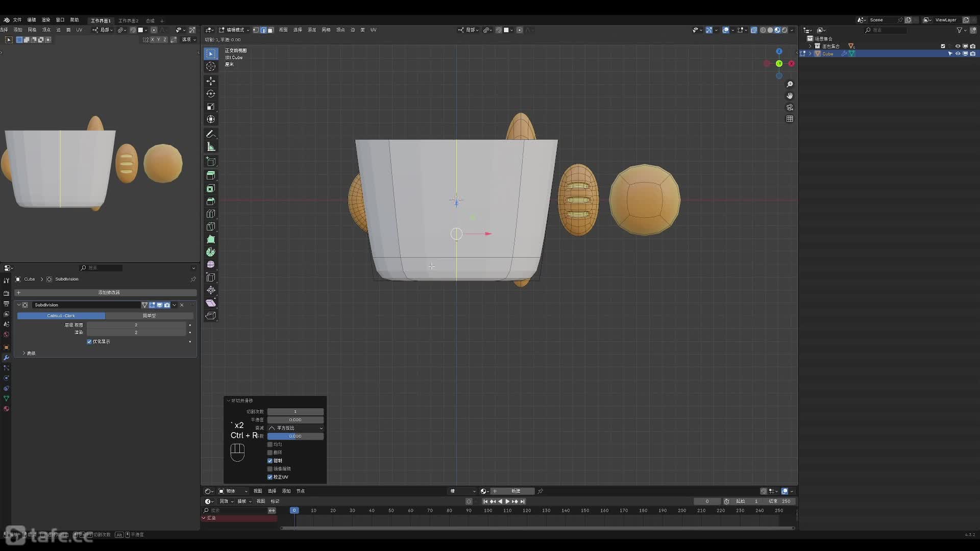This screenshot has height=551, width=980.
Task: Toggle the 优化显示 checkbox
Action: click(x=89, y=342)
